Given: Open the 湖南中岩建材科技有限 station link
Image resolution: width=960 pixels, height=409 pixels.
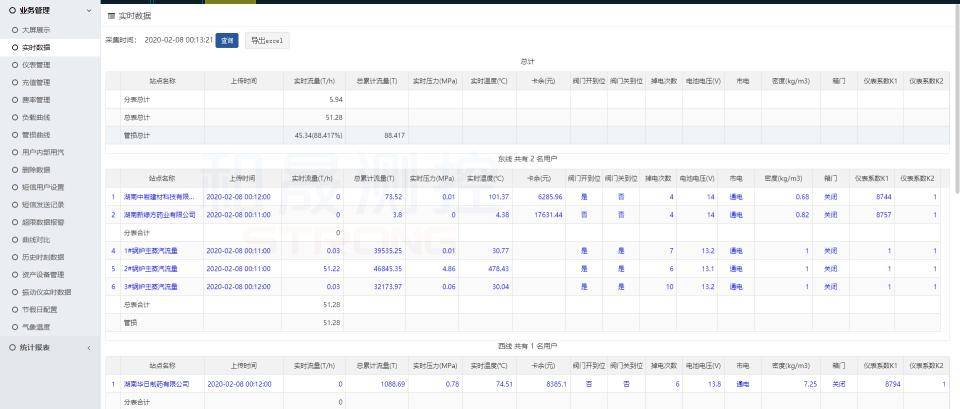Looking at the screenshot, I should (x=159, y=197).
